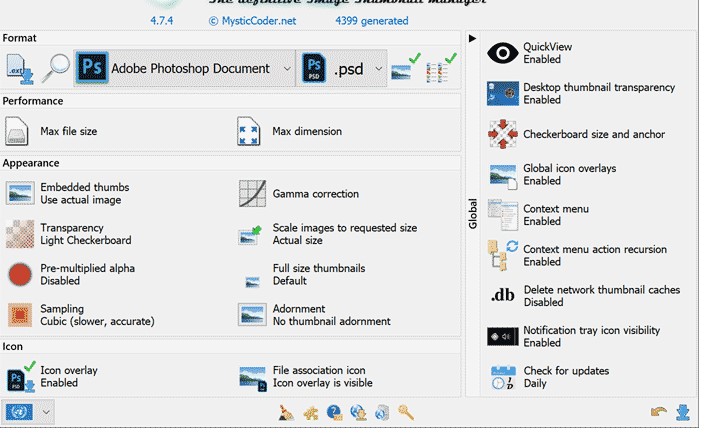The image size is (711, 436).
Task: Change Sampling Cubic (slower, accurate) option
Action: pyautogui.click(x=97, y=321)
